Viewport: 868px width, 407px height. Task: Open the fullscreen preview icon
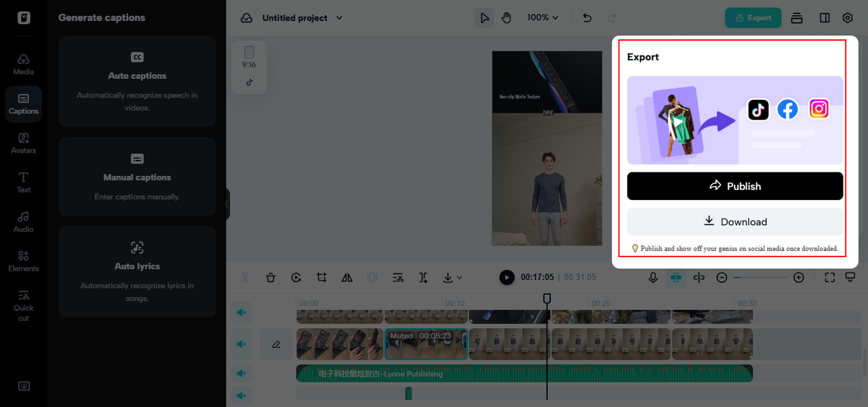click(x=829, y=277)
